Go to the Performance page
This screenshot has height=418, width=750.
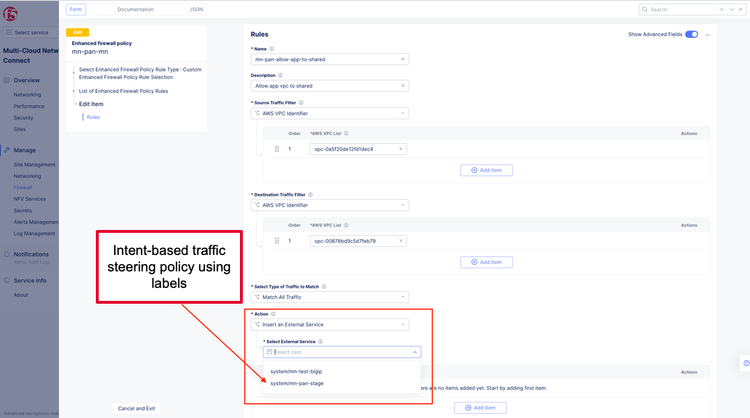(x=29, y=106)
